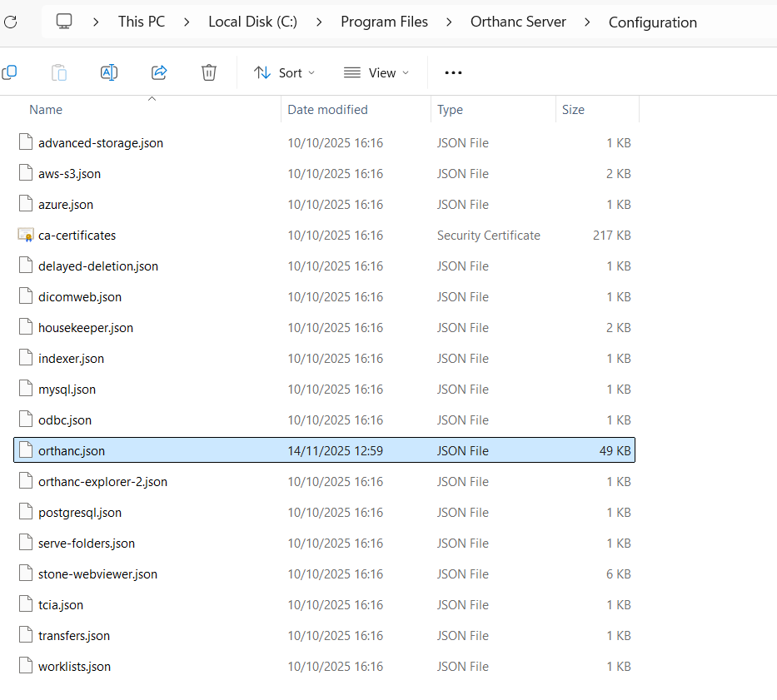Go to This PC in breadcrumb
This screenshot has width=777, height=700.
pyautogui.click(x=142, y=22)
